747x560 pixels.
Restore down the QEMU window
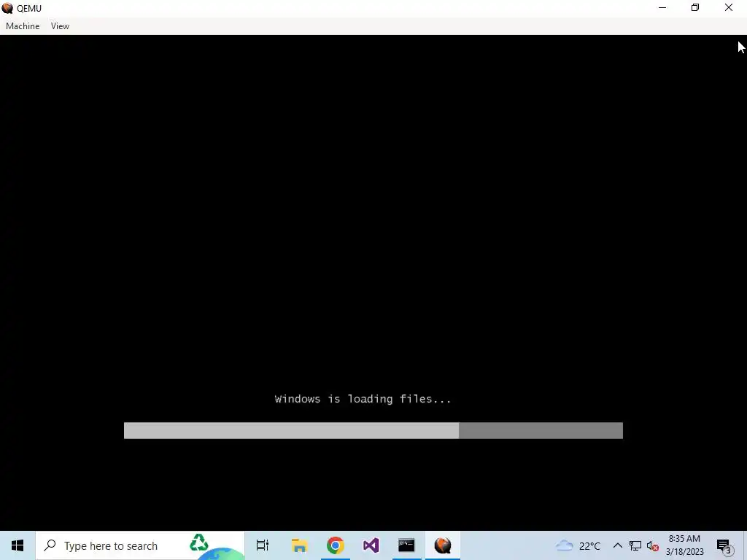(695, 7)
